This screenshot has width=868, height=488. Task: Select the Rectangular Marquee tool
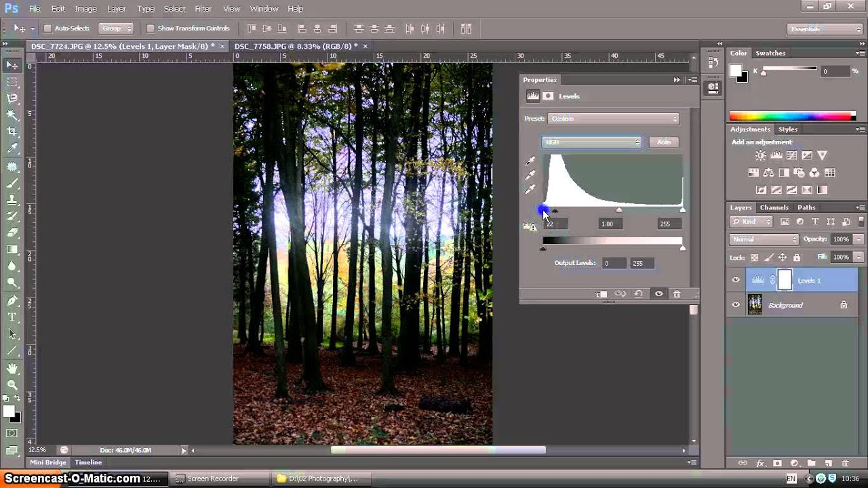tap(12, 82)
